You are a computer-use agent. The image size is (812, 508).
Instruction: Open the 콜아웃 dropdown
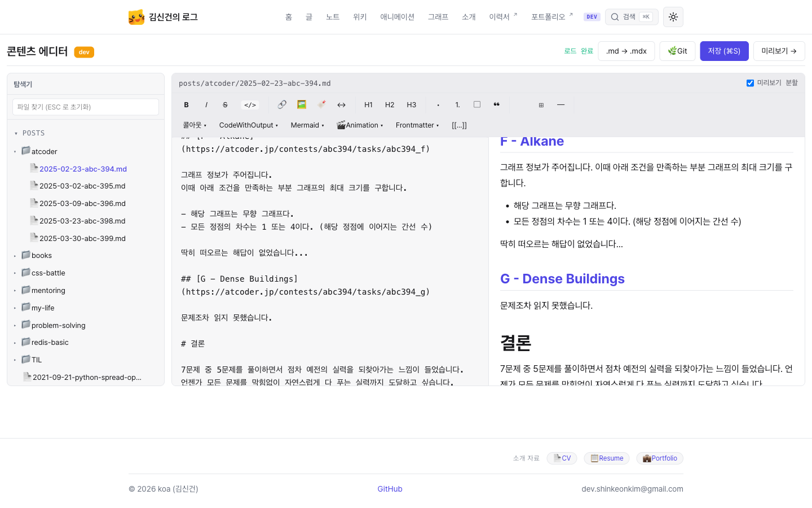point(195,125)
